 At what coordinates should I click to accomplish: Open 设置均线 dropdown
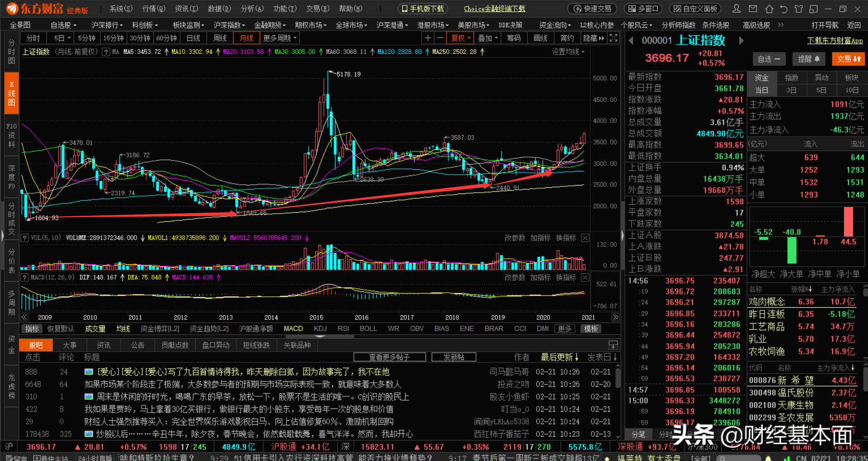click(x=568, y=52)
